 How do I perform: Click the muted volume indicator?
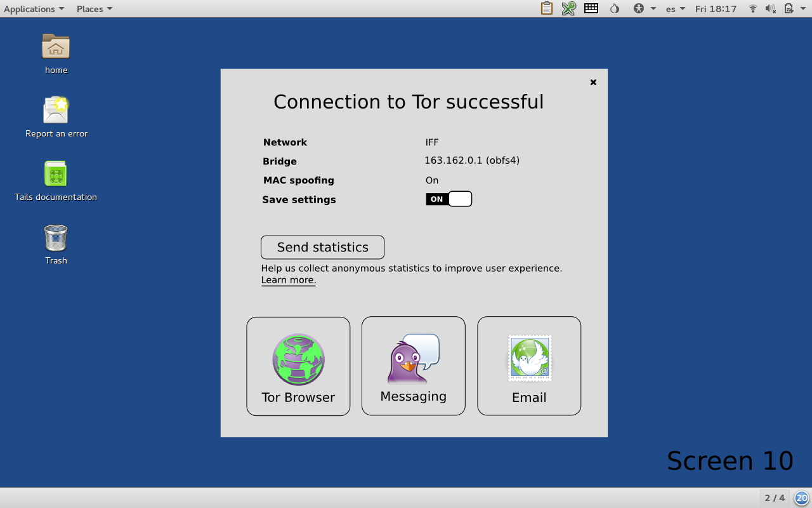(x=771, y=9)
